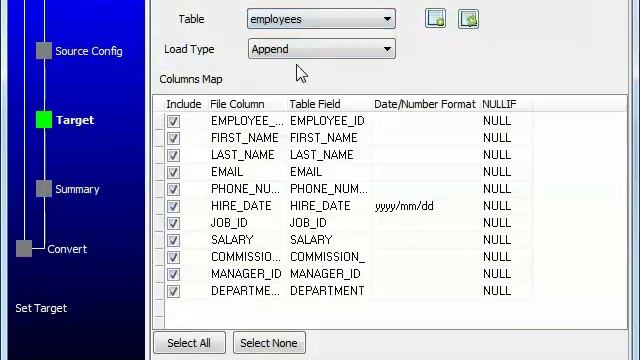Image resolution: width=640 pixels, height=360 pixels.
Task: Click the Include column header
Action: 184,104
